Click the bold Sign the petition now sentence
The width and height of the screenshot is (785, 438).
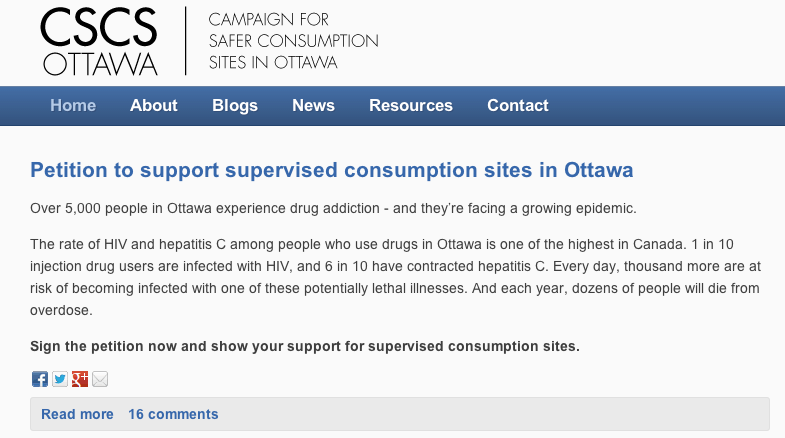(305, 346)
